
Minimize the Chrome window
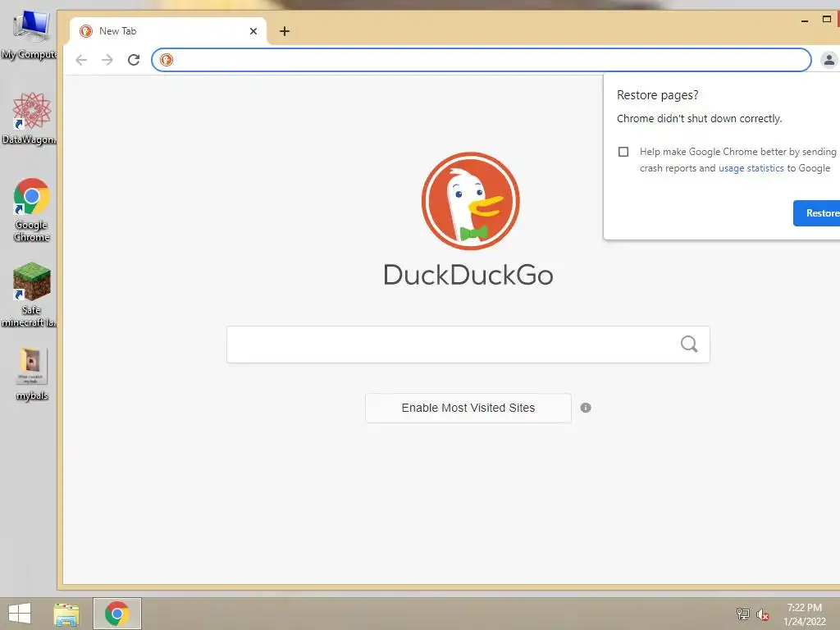pos(805,21)
